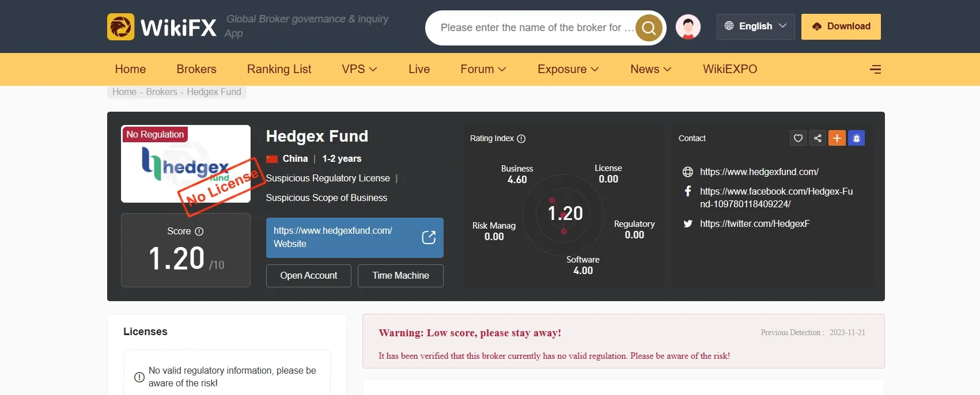
Task: Click the Rating Index info icon
Action: pyautogui.click(x=521, y=139)
